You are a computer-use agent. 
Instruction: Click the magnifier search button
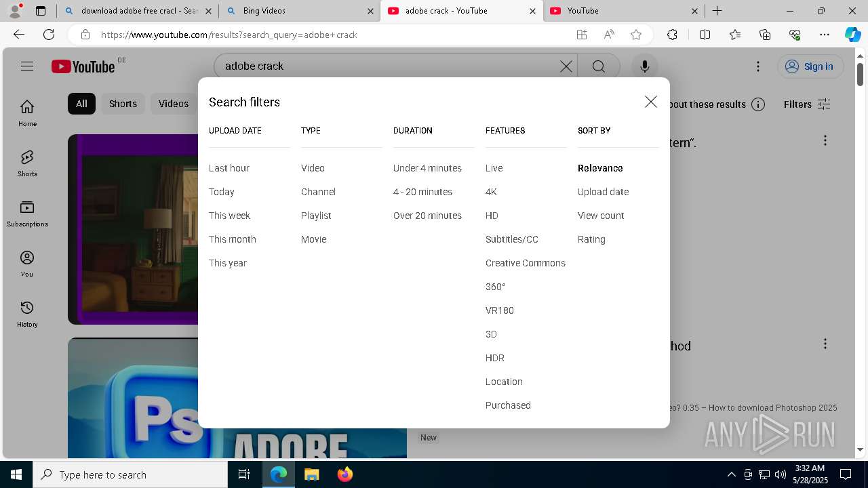(x=598, y=66)
